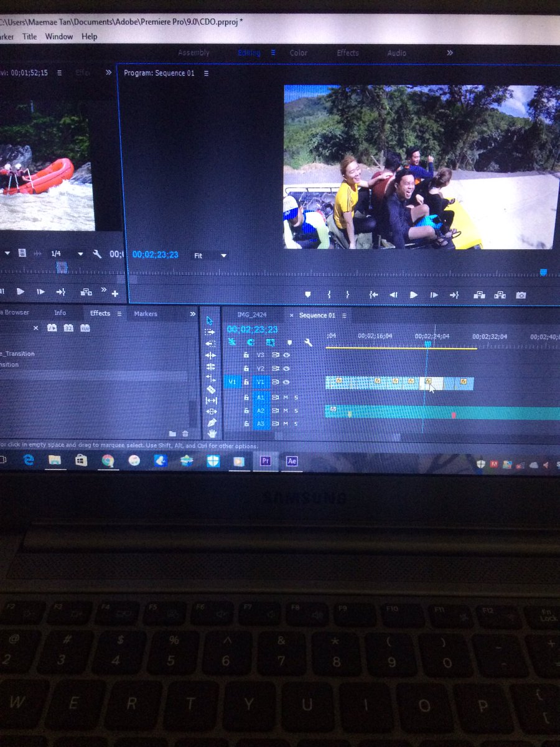Click timeline playhead marker on ruler
560x747 pixels.
click(427, 344)
